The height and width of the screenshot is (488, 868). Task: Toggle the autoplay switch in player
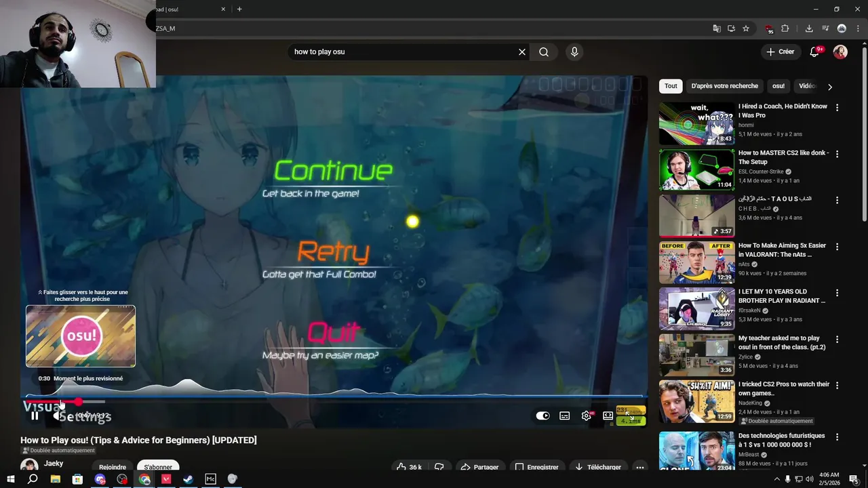[x=542, y=416]
